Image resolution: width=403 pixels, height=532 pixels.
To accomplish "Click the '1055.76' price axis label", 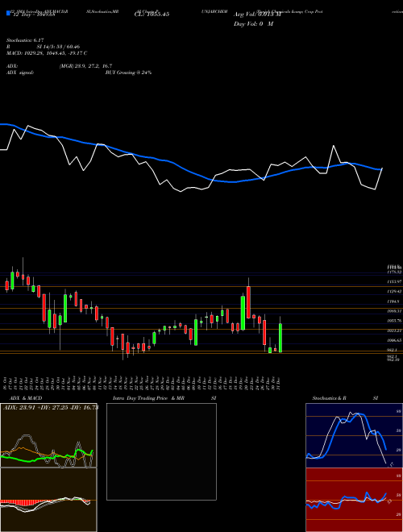I will pos(394,321).
